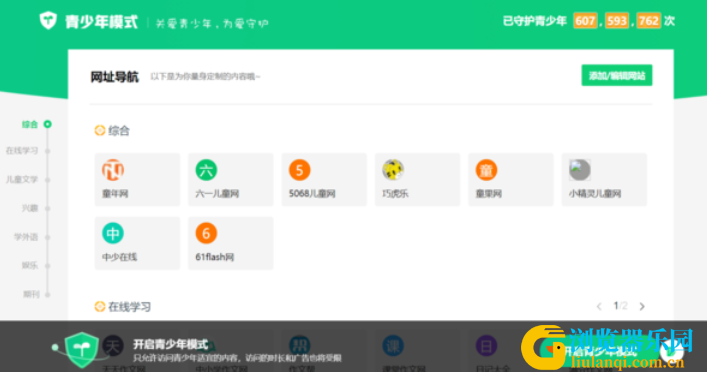
Task: Select 综合 in the side navigation
Action: click(x=30, y=124)
